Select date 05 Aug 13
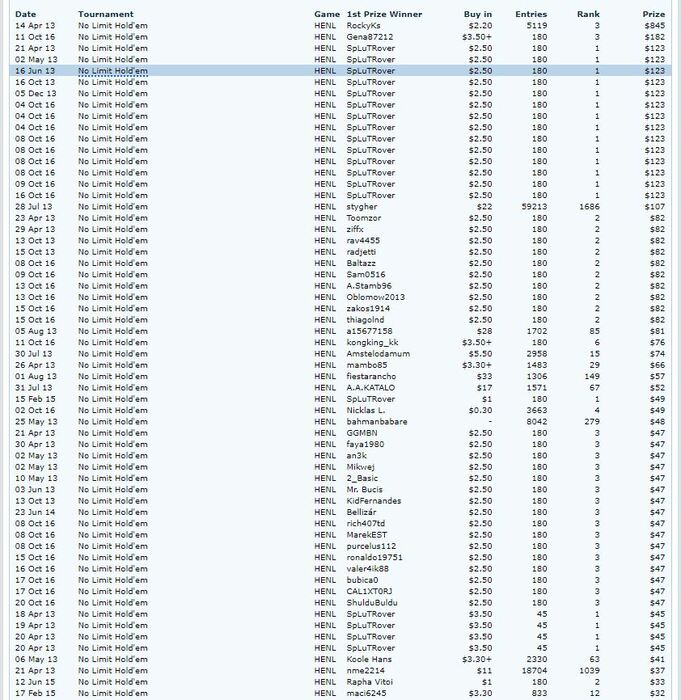The image size is (681, 700). 36,331
